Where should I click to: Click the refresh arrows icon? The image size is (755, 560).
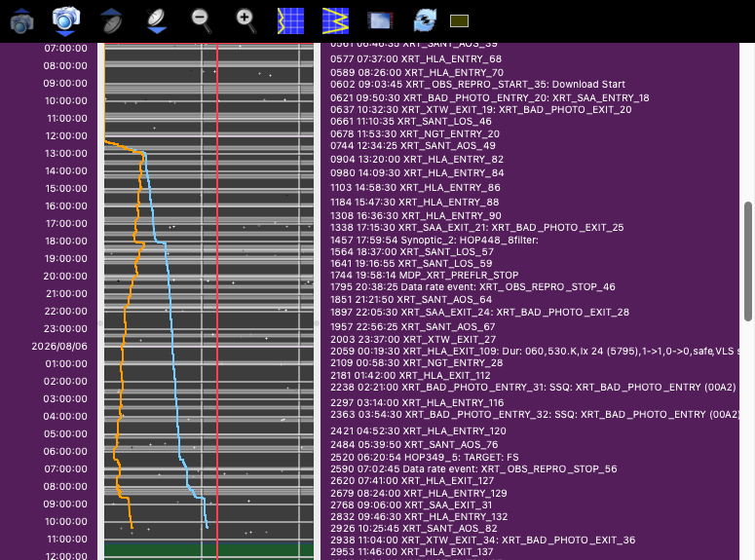click(425, 21)
